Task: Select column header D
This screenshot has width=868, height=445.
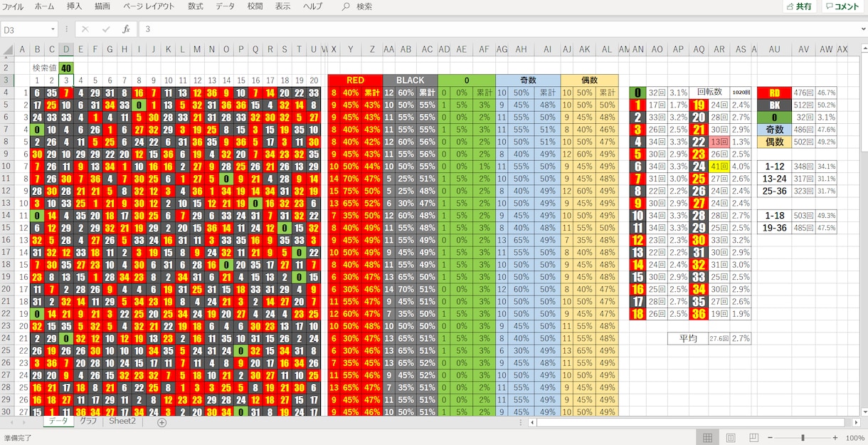Action: coord(65,50)
